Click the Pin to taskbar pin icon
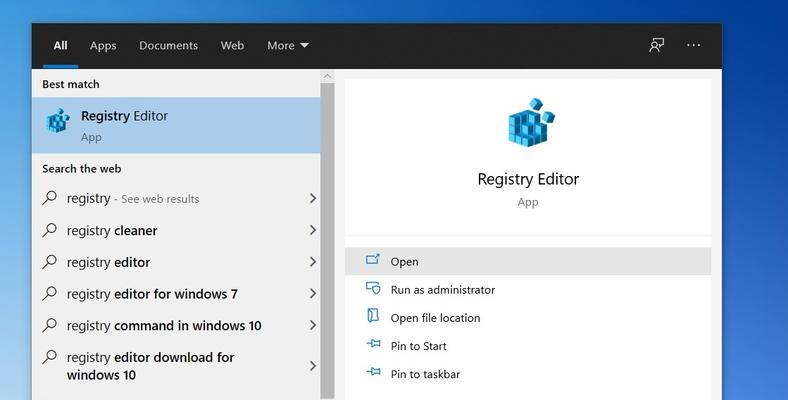 373,372
